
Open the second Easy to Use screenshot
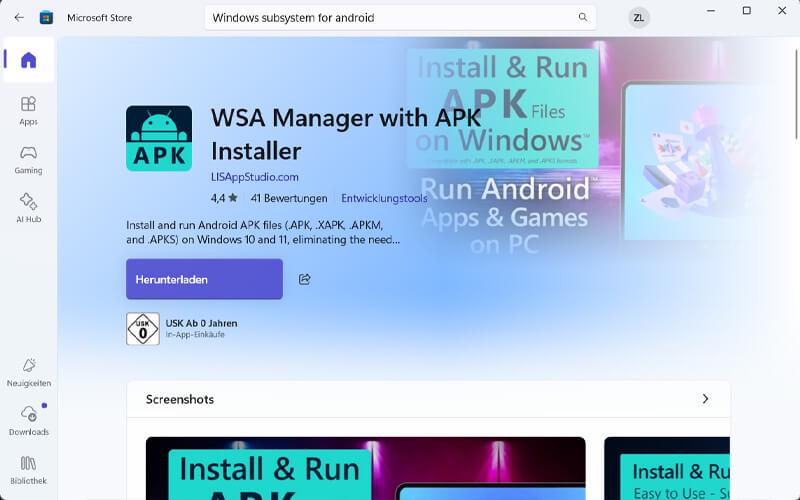666,468
